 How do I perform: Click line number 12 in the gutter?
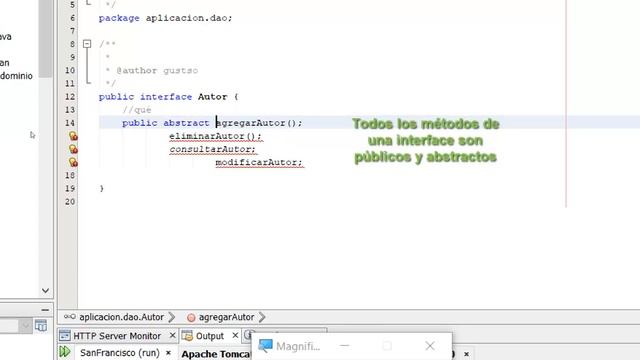(70, 97)
